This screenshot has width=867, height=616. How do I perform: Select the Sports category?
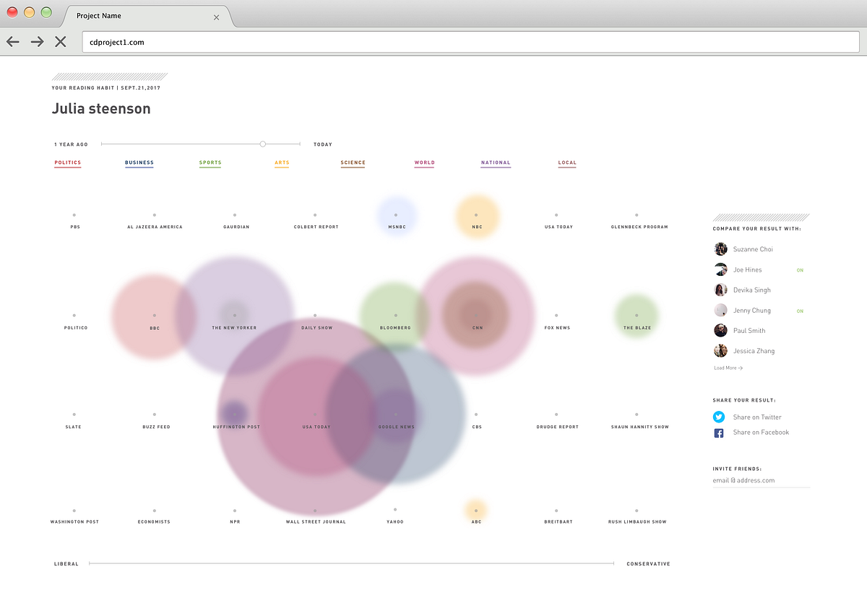[210, 163]
